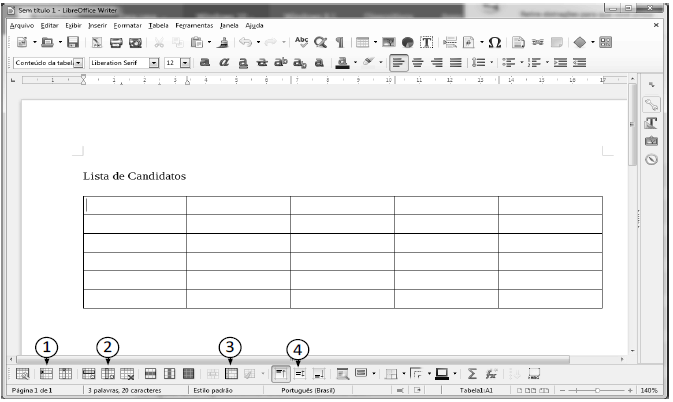Open the Formatar menu
This screenshot has width=673, height=402.
coord(127,24)
